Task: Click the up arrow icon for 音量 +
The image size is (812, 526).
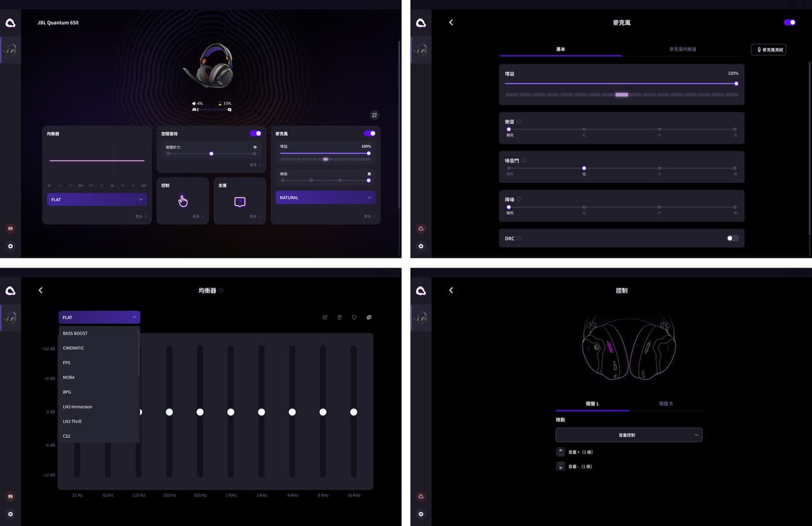Action: coord(561,452)
